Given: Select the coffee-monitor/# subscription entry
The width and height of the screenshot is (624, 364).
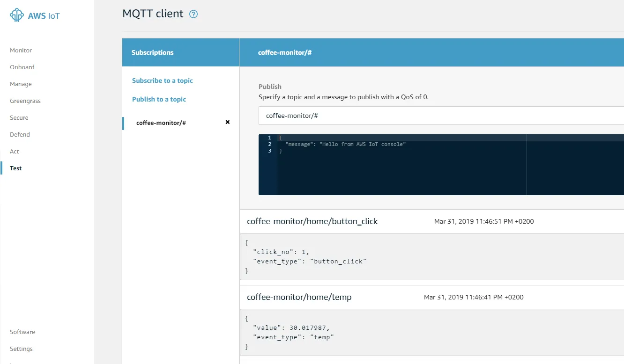Looking at the screenshot, I should 161,123.
